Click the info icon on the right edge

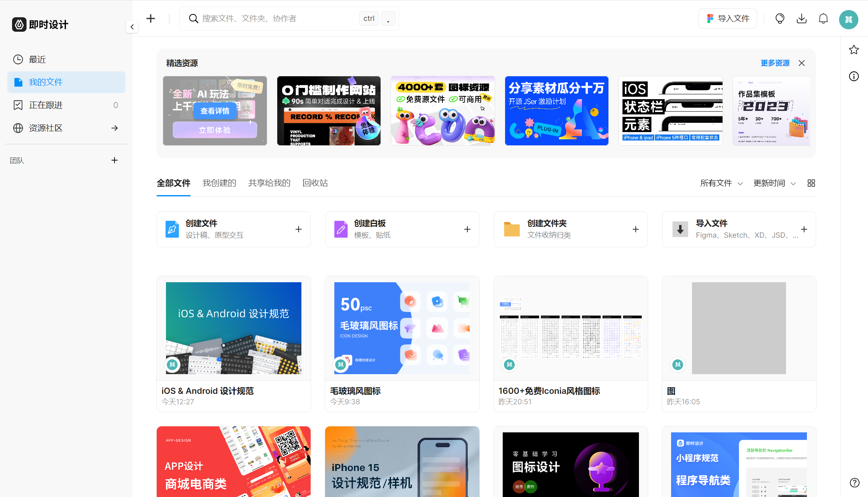tap(854, 76)
